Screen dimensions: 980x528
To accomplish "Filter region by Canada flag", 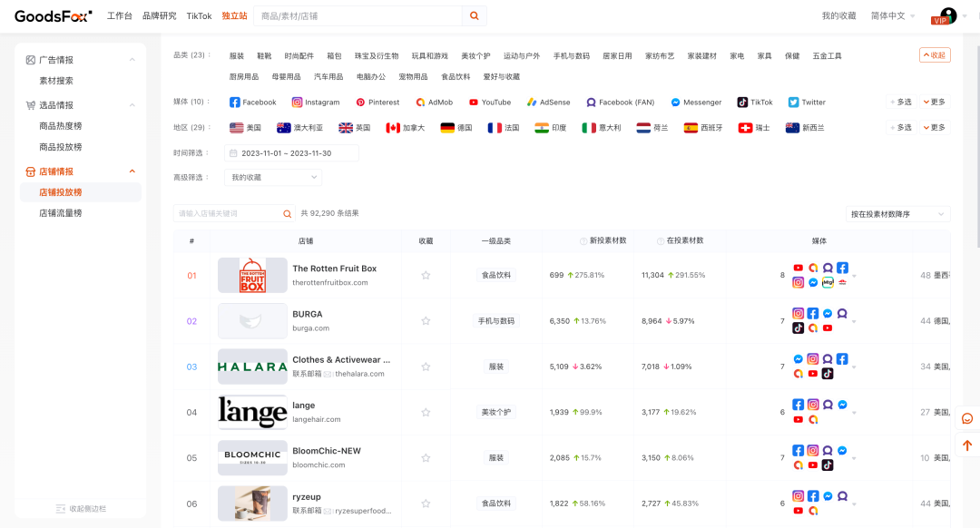I will tap(393, 128).
